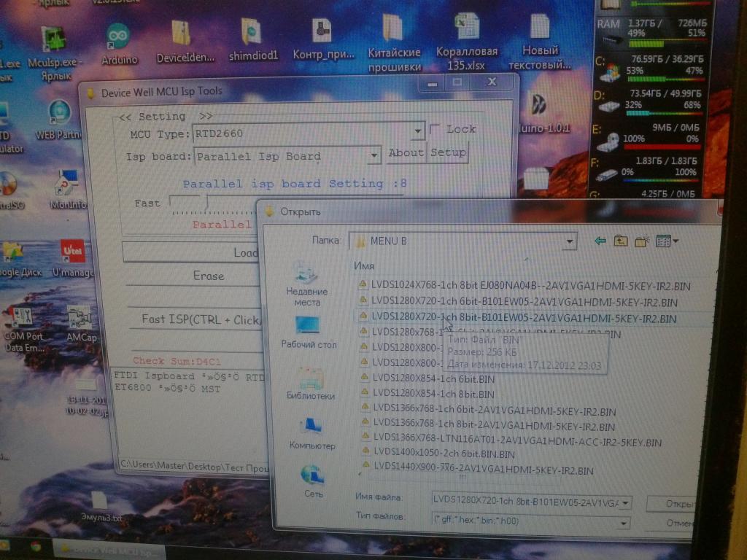Go to Рабочий стол in the sidebar

309,332
